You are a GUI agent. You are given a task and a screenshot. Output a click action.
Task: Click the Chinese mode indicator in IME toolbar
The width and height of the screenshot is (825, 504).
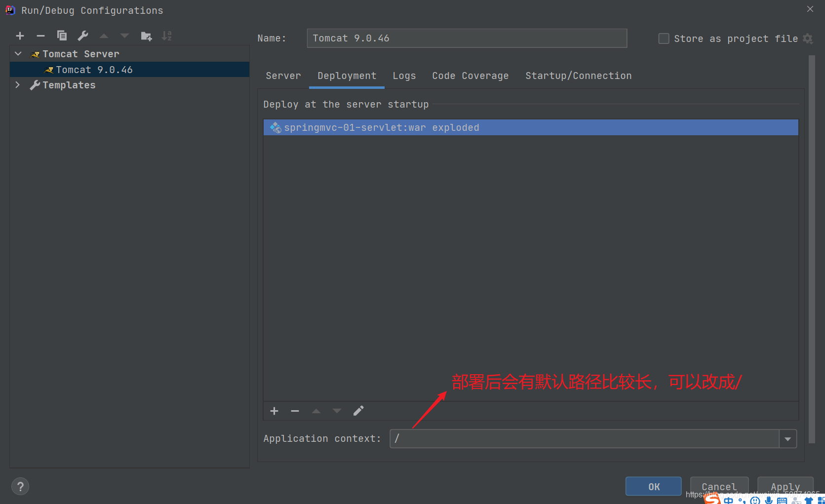(729, 501)
